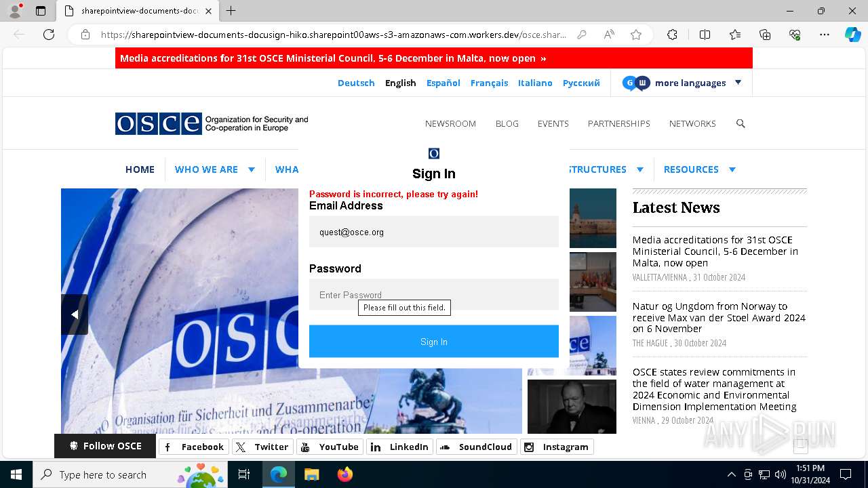Viewport: 868px width, 488px height.
Task: Click the OSCE logo
Action: pyautogui.click(x=212, y=123)
